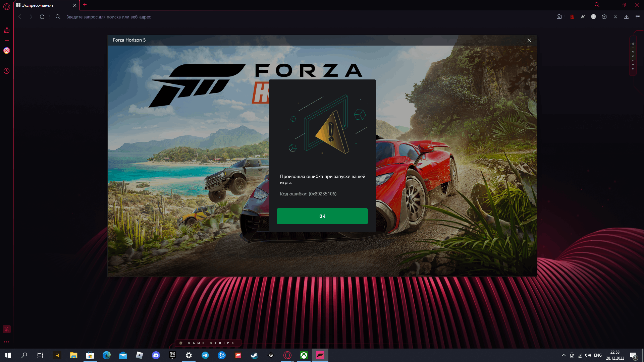The height and width of the screenshot is (362, 644).
Task: Switch to Opera GX in the taskbar
Action: coord(287,355)
